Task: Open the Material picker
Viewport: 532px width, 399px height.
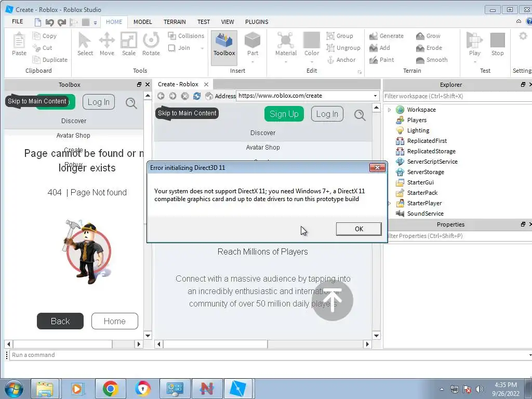Action: tap(286, 44)
